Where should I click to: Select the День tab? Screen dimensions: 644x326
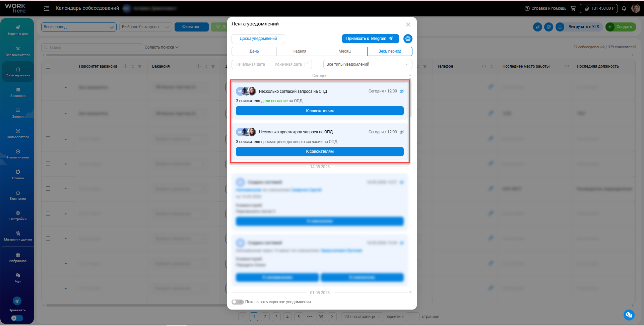(x=254, y=51)
